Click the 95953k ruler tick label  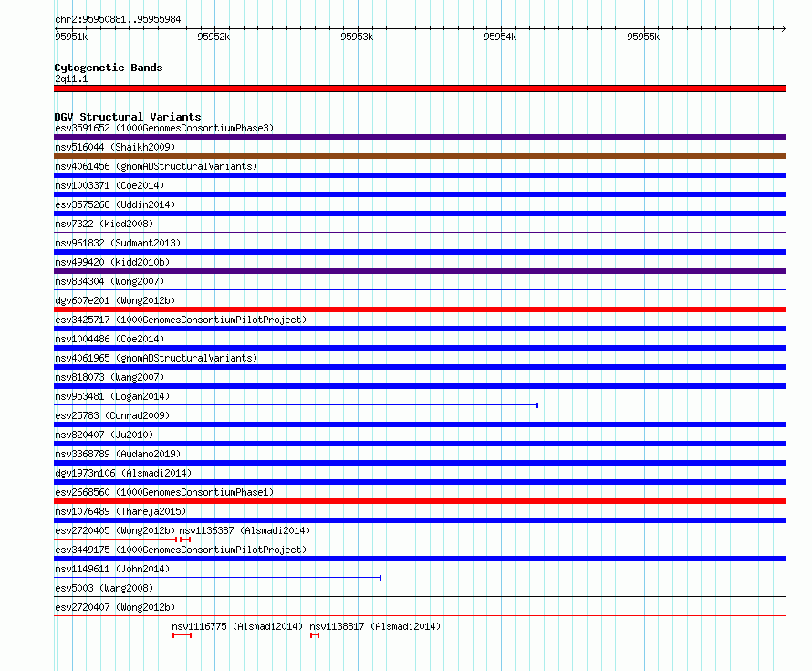tap(357, 37)
